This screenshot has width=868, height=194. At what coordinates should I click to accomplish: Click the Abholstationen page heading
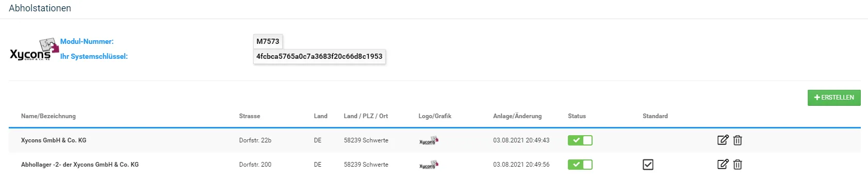pyautogui.click(x=40, y=8)
